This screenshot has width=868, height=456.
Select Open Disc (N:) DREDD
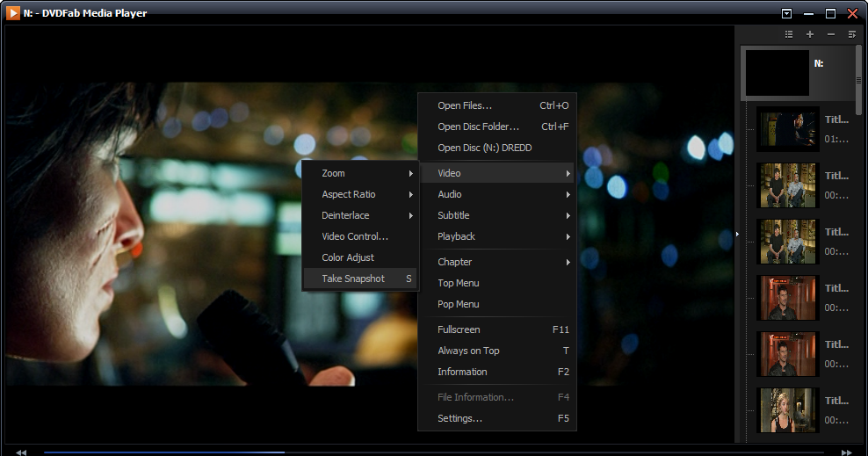click(x=497, y=148)
